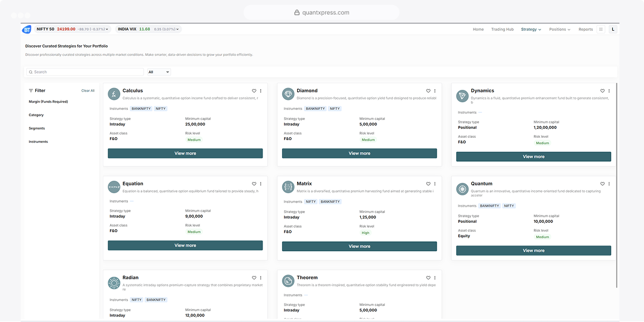The image size is (644, 322).
Task: Go to Trading Hub tab
Action: pyautogui.click(x=502, y=30)
